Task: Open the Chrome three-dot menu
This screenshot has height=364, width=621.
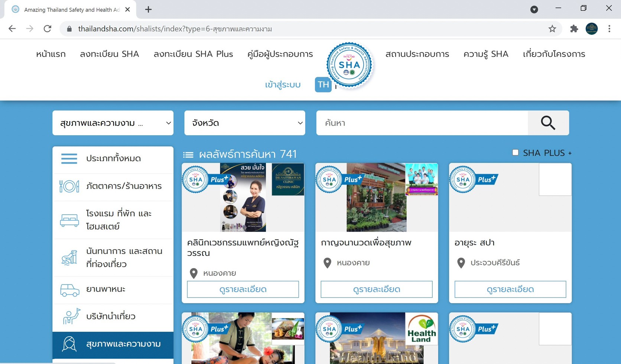Action: coord(609,29)
